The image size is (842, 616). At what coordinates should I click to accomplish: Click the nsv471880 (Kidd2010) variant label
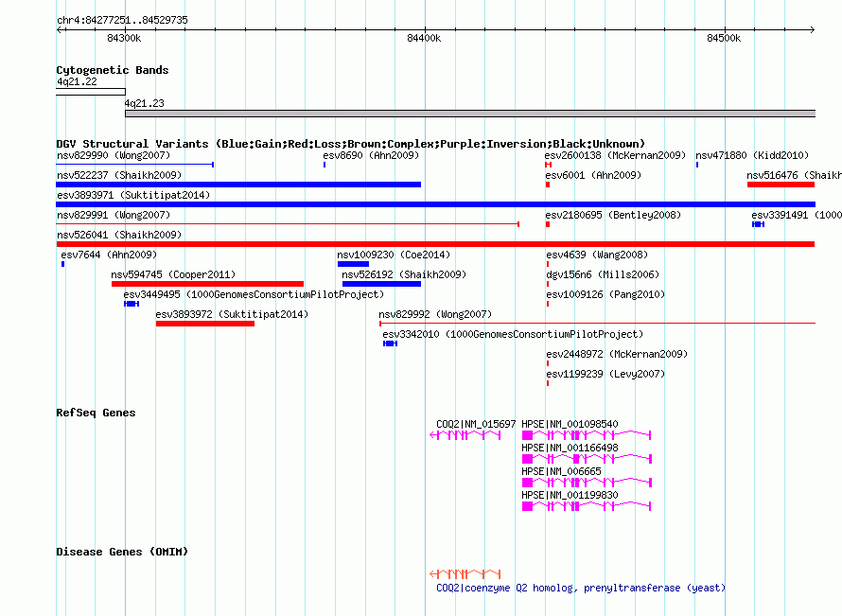coord(752,155)
